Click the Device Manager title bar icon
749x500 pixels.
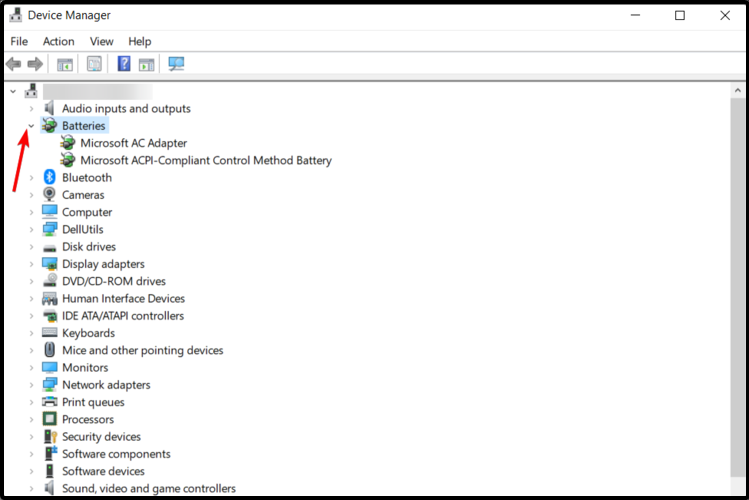pyautogui.click(x=16, y=15)
